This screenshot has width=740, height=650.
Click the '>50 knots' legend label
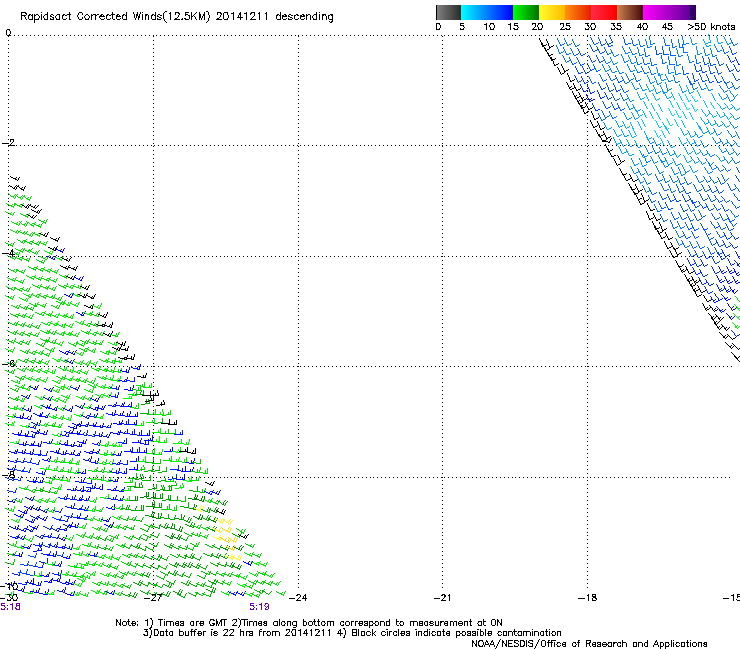pyautogui.click(x=712, y=27)
